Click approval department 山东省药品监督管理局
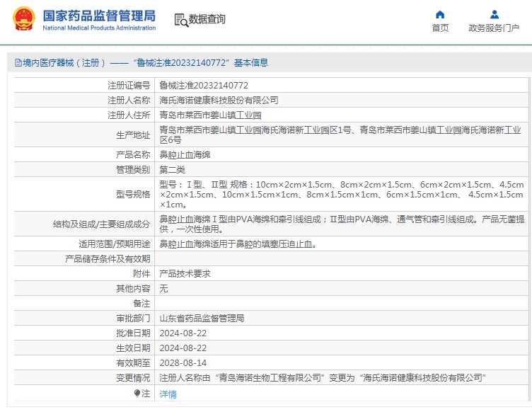Viewport: 532px width, 412px height. pyautogui.click(x=202, y=318)
